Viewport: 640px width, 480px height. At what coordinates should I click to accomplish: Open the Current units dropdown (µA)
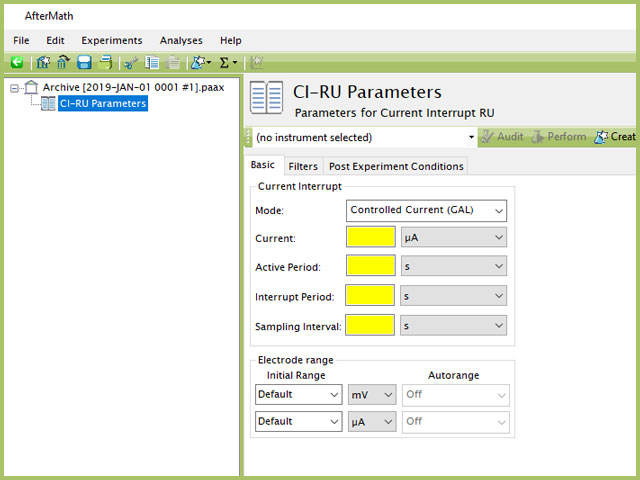(453, 237)
